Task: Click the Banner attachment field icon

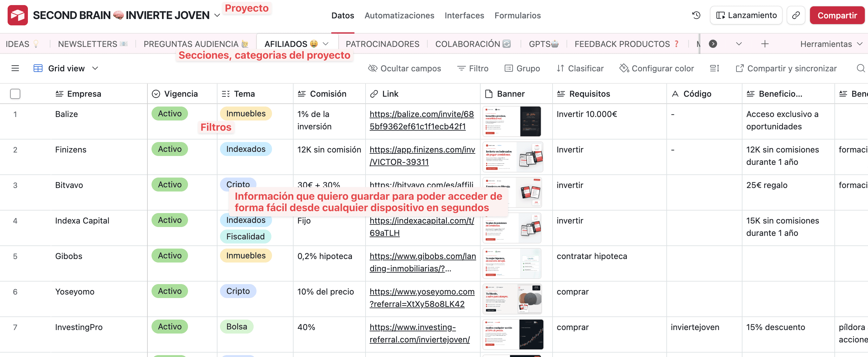Action: (x=489, y=94)
